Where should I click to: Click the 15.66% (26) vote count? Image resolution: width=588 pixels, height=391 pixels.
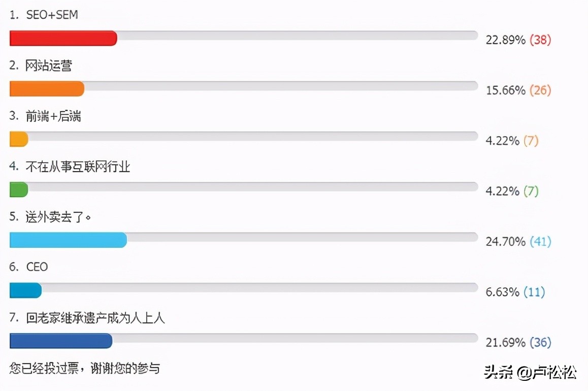[x=518, y=90]
